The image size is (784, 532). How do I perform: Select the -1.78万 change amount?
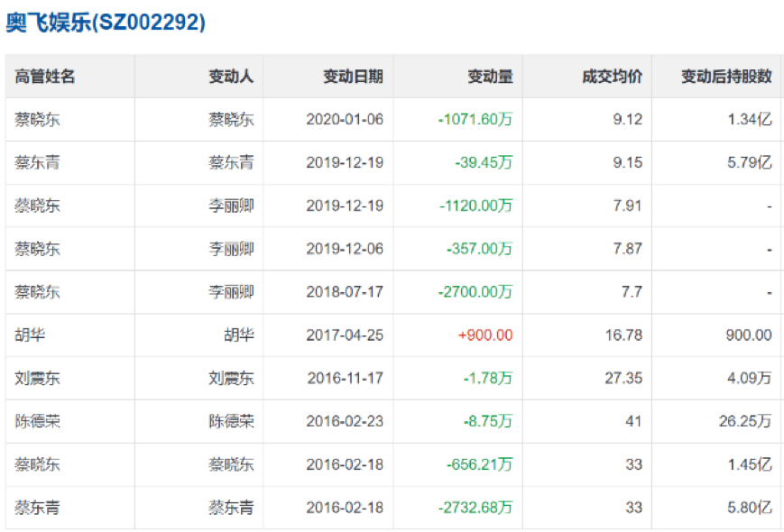[488, 378]
